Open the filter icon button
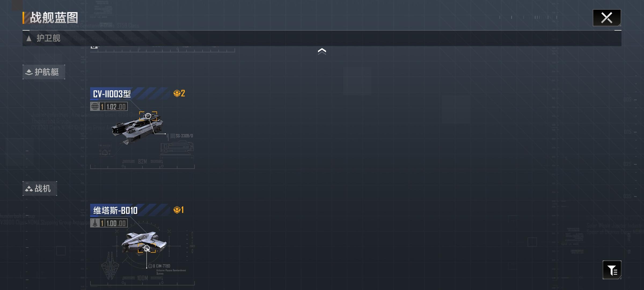This screenshot has height=290, width=644. pyautogui.click(x=612, y=270)
